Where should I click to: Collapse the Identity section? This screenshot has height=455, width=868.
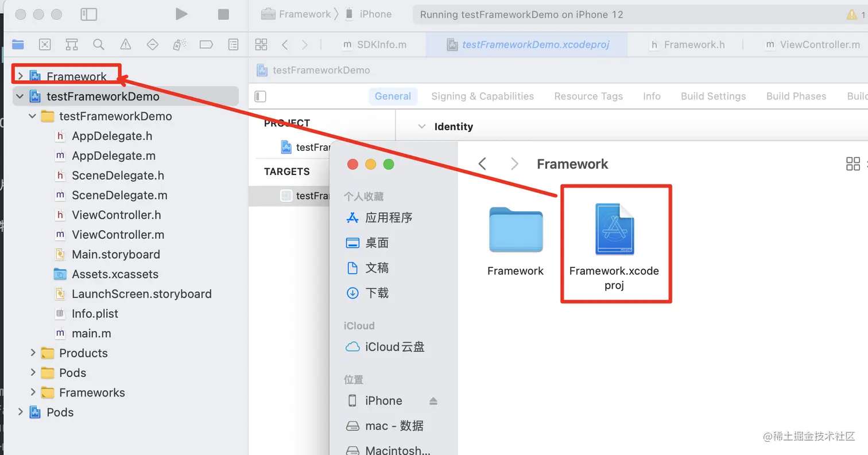pyautogui.click(x=422, y=126)
